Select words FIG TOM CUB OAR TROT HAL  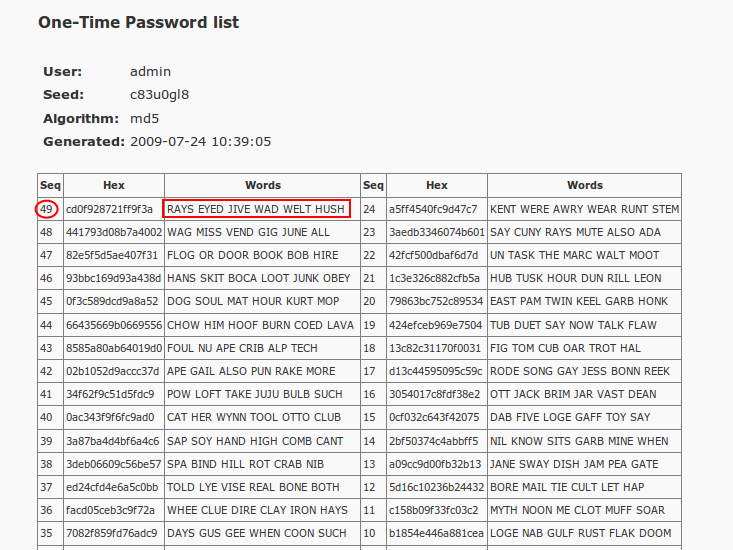coord(565,348)
